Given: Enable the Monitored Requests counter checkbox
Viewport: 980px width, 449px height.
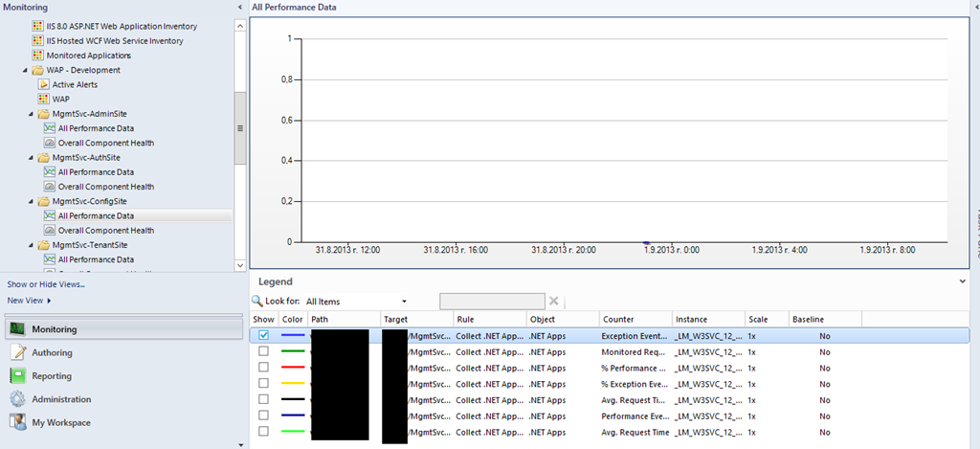Looking at the screenshot, I should pyautogui.click(x=263, y=351).
